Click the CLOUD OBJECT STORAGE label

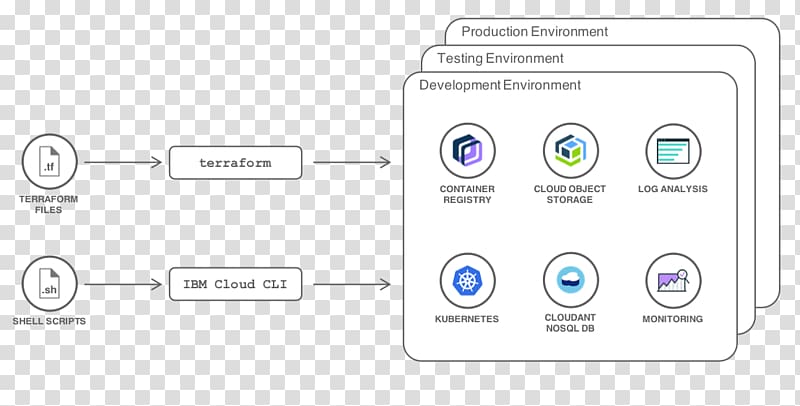pyautogui.click(x=570, y=194)
